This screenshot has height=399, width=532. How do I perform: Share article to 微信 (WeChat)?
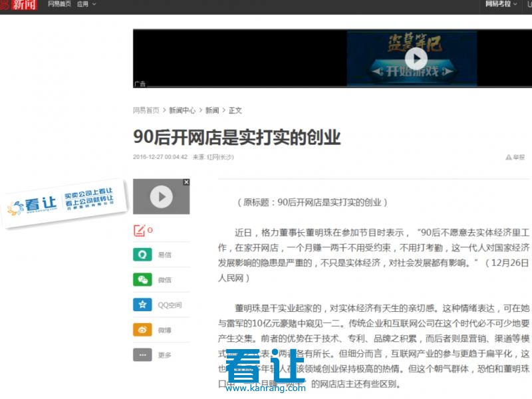click(x=142, y=280)
